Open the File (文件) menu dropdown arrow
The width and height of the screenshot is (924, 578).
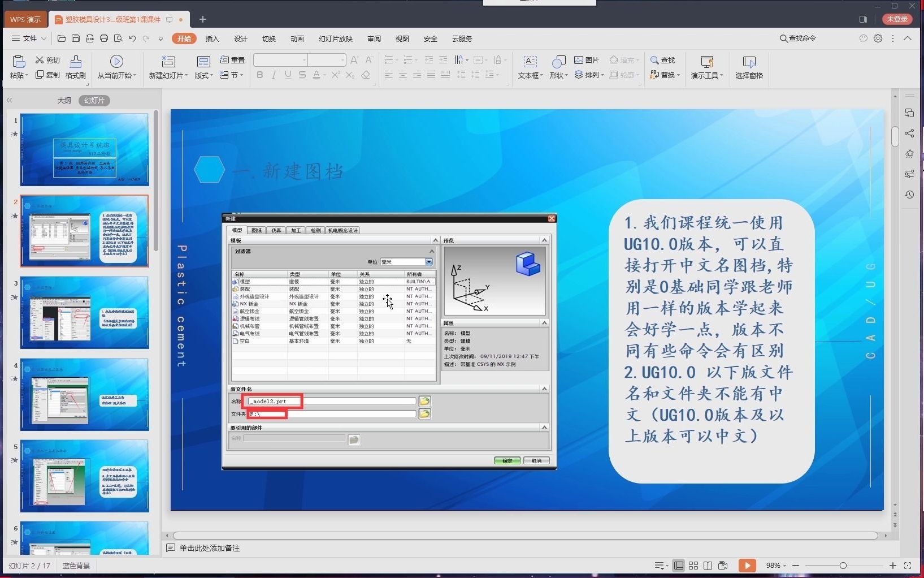pos(44,38)
